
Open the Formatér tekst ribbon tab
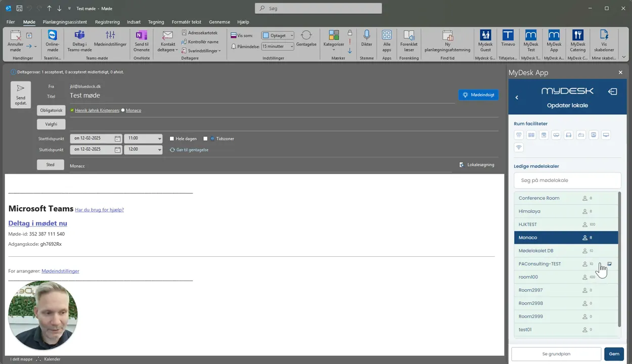(186, 22)
